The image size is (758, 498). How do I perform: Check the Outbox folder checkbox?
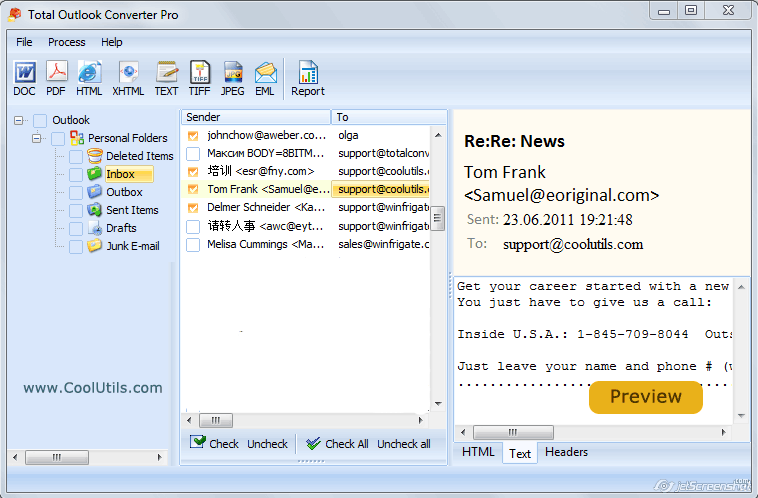point(76,192)
